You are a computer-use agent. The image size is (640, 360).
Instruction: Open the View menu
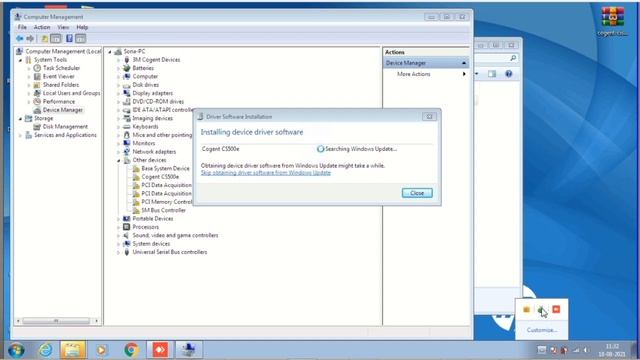[x=63, y=27]
